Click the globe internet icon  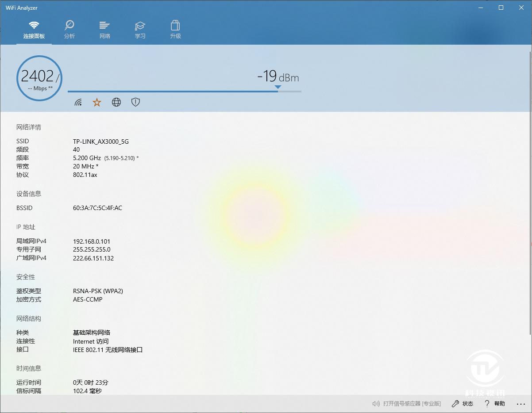pos(116,103)
